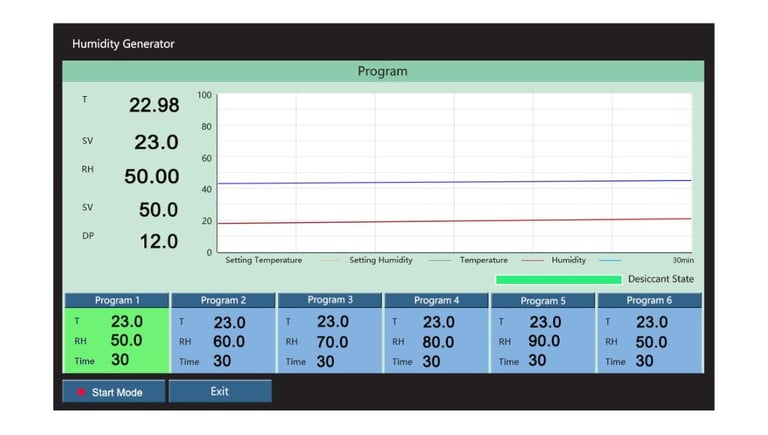This screenshot has height=435, width=768.
Task: Click the 100 axis label on chart
Action: pyautogui.click(x=204, y=95)
